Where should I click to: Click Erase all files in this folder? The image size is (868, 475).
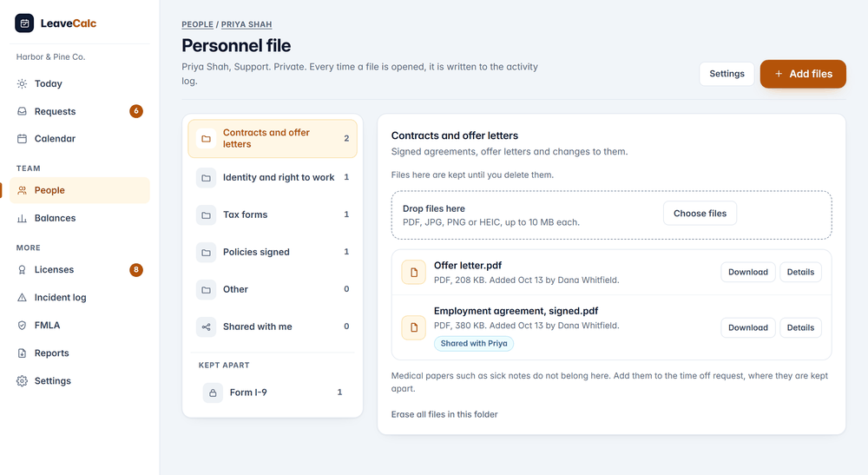(x=444, y=414)
